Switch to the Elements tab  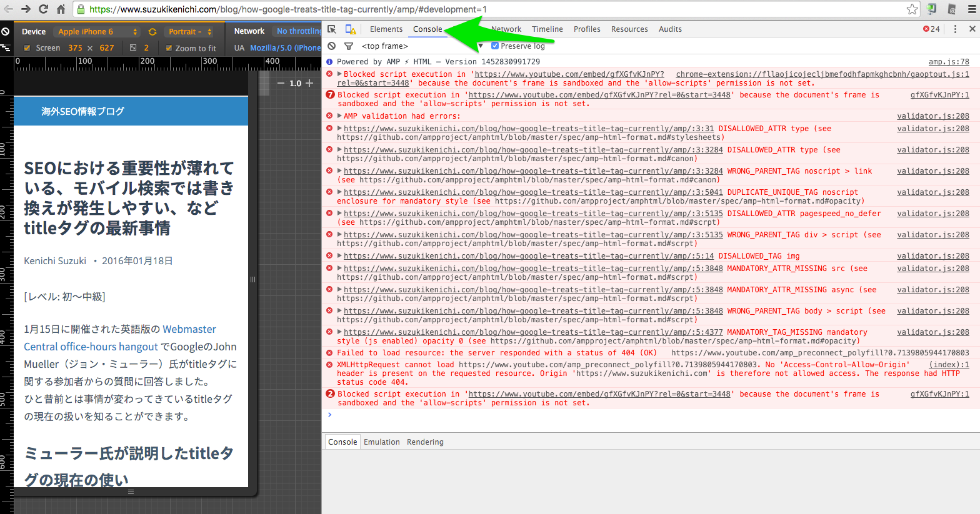(386, 29)
